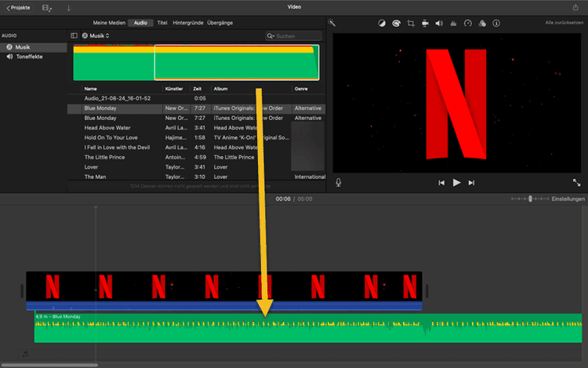Click the magic wand auto-enhance icon
This screenshot has height=368, width=588.
[332, 23]
